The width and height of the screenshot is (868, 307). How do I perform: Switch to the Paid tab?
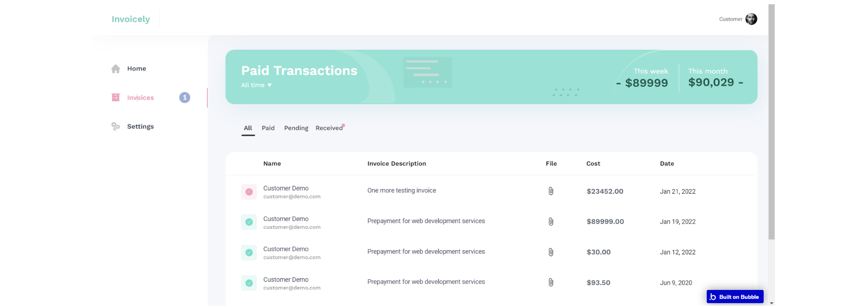click(268, 128)
